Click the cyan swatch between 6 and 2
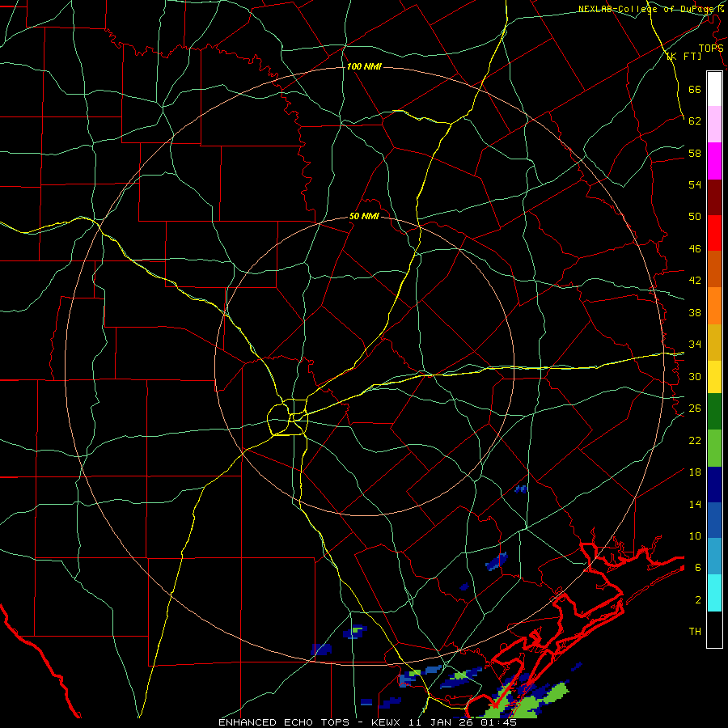This screenshot has width=728, height=728. [714, 593]
